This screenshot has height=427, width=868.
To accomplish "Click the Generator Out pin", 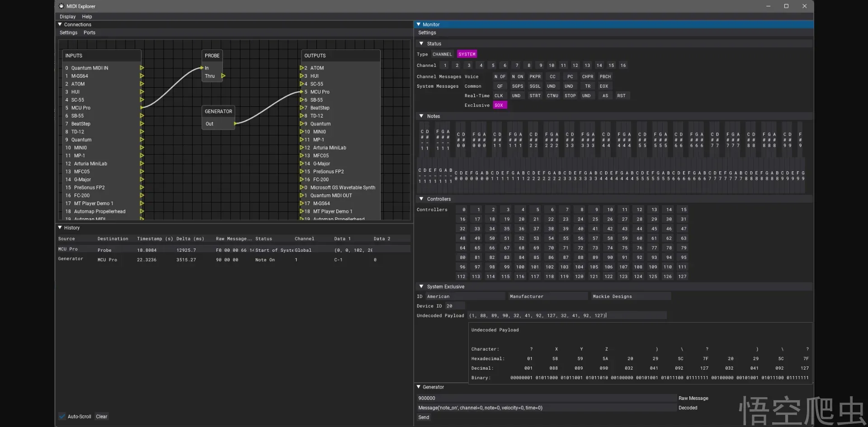I will 235,123.
